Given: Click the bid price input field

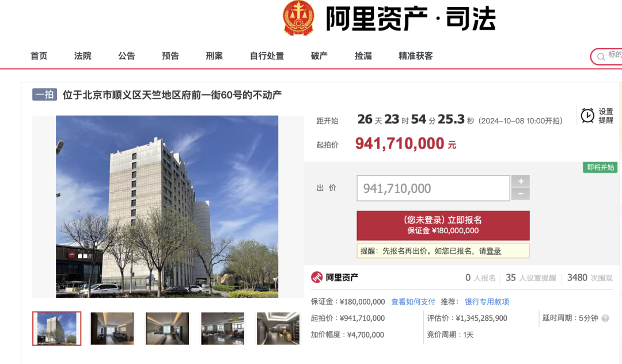Looking at the screenshot, I should tap(433, 188).
